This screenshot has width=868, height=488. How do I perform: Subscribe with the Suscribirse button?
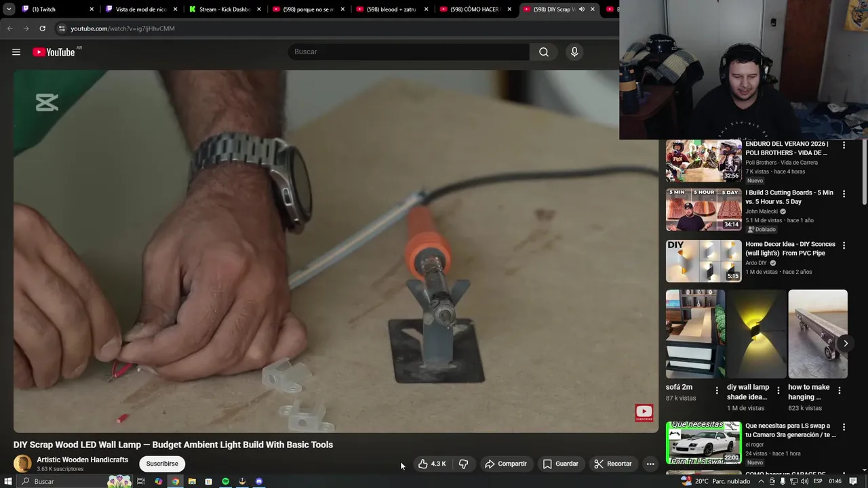(x=162, y=464)
